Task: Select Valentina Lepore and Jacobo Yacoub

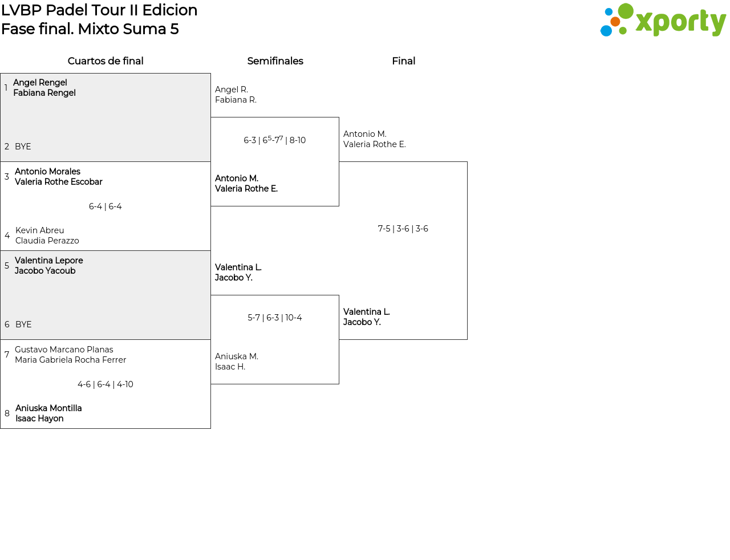Action: [x=48, y=266]
